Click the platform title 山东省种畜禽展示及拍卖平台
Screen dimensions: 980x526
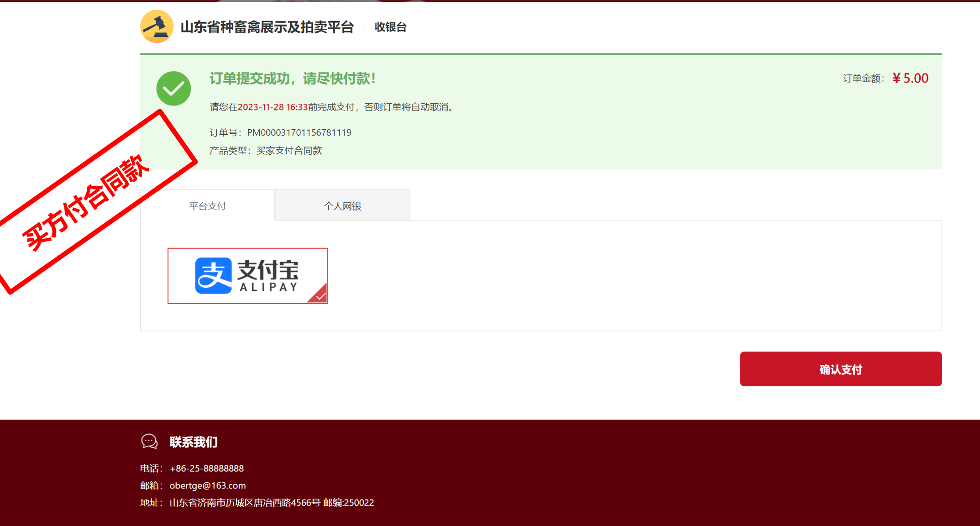(267, 27)
